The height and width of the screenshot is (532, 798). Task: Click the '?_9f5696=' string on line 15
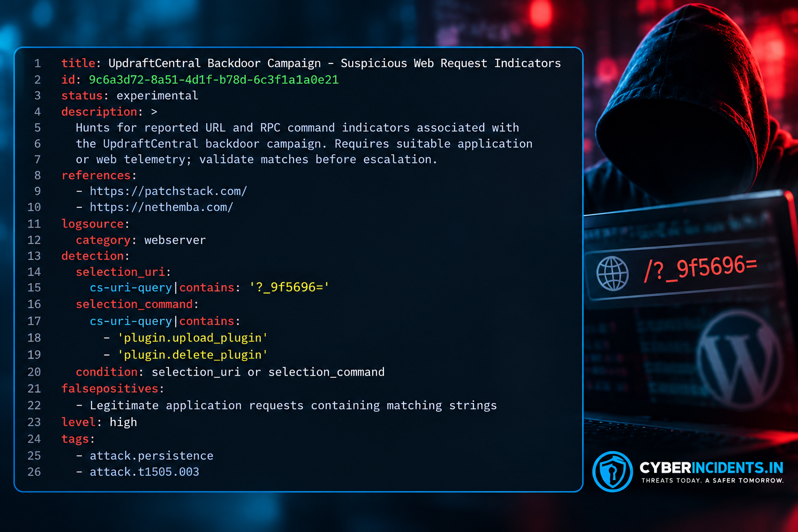click(289, 287)
